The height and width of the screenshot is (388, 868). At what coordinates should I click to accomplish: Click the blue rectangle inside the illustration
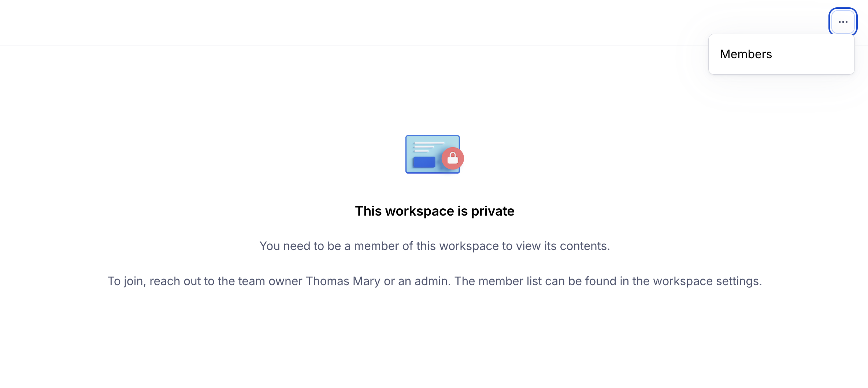(x=424, y=162)
